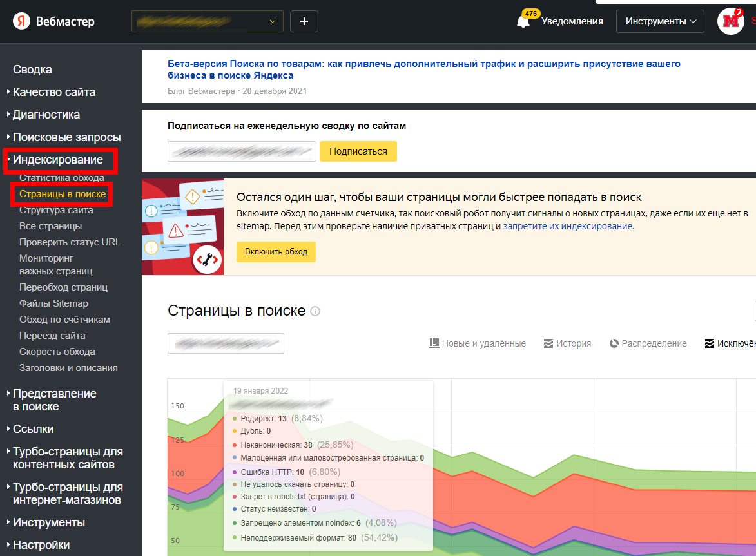Image resolution: width=756 pixels, height=556 pixels.
Task: Open user profile avatar
Action: click(730, 21)
